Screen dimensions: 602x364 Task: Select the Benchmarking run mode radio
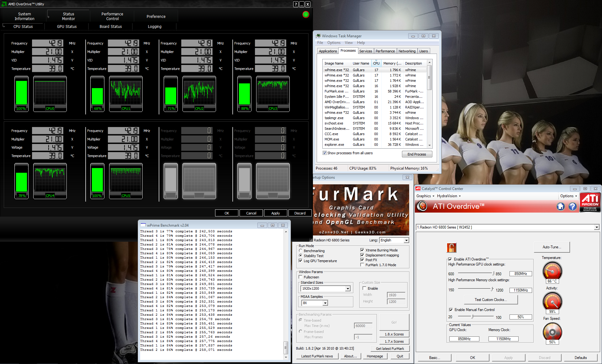point(301,251)
